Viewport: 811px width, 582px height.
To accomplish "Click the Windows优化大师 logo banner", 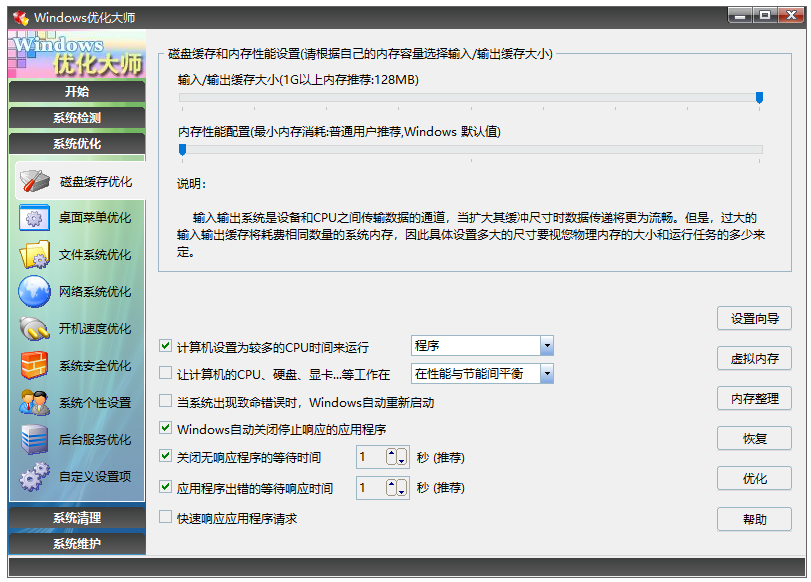I will [77, 54].
